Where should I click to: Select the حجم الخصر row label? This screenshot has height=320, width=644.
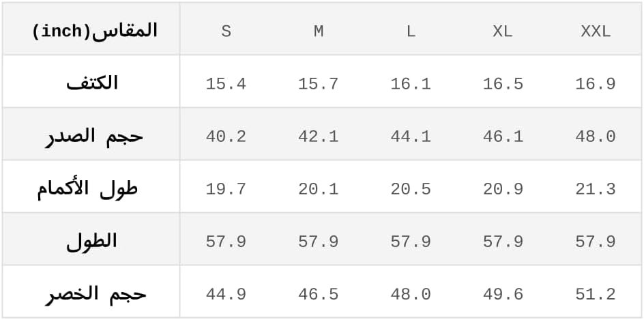96,294
